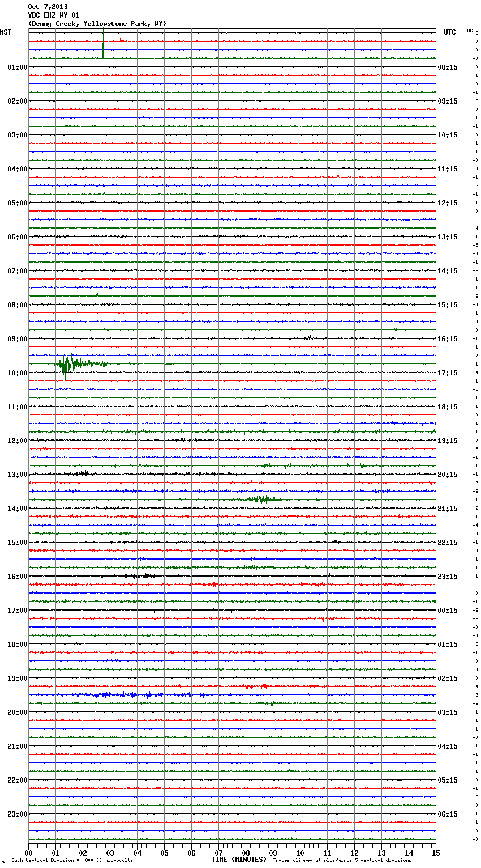Click the 02:15 UTC time label
Image resolution: width=481 pixels, height=868 pixels.
(448, 678)
